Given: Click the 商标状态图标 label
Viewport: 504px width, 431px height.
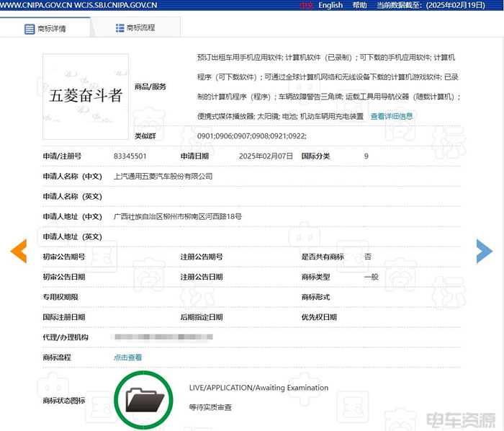Looking at the screenshot, I should point(64,401).
